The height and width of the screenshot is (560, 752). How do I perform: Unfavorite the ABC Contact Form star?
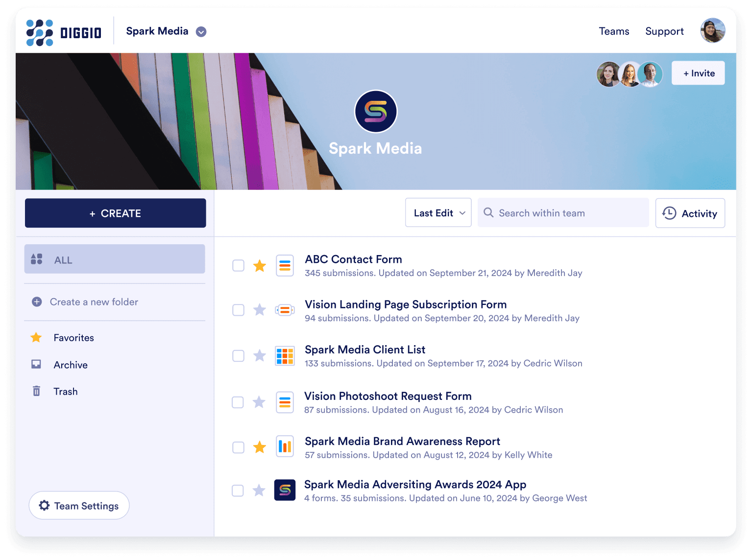click(259, 266)
